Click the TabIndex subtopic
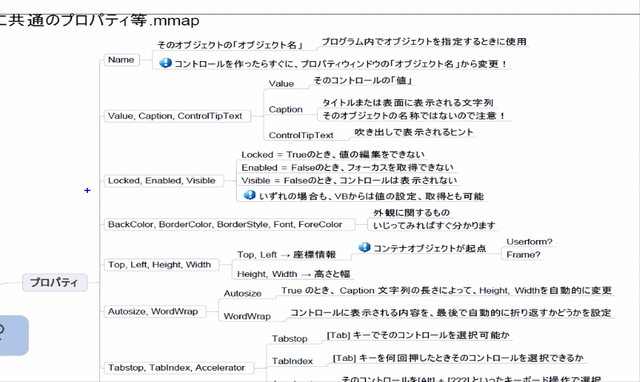The image size is (640, 382). pyautogui.click(x=292, y=361)
